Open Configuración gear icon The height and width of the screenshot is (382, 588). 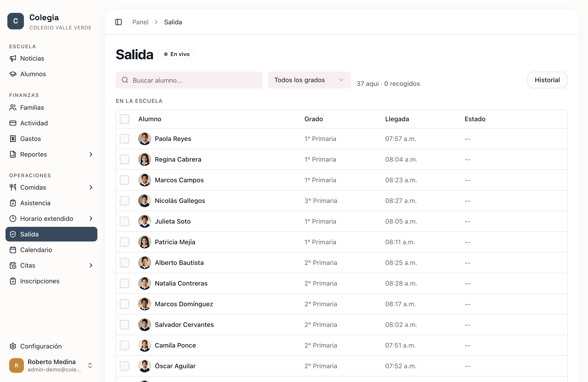pos(13,346)
